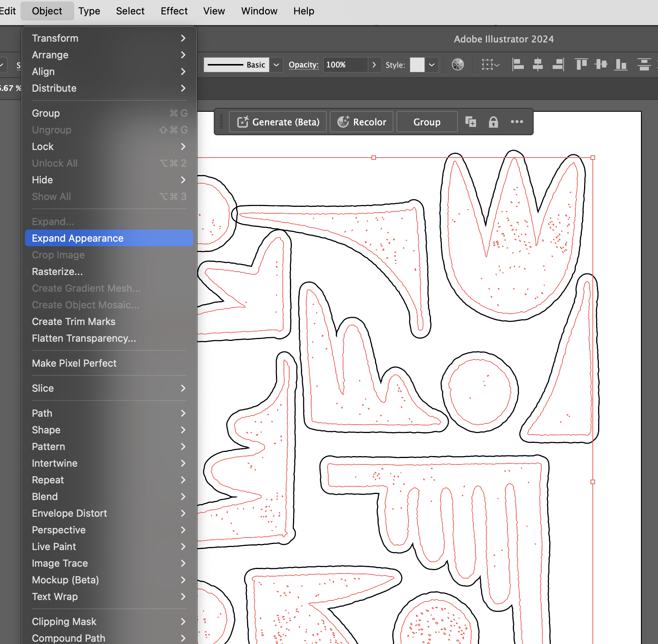
Task: Choose Rasterize... menu item
Action: tap(109, 272)
